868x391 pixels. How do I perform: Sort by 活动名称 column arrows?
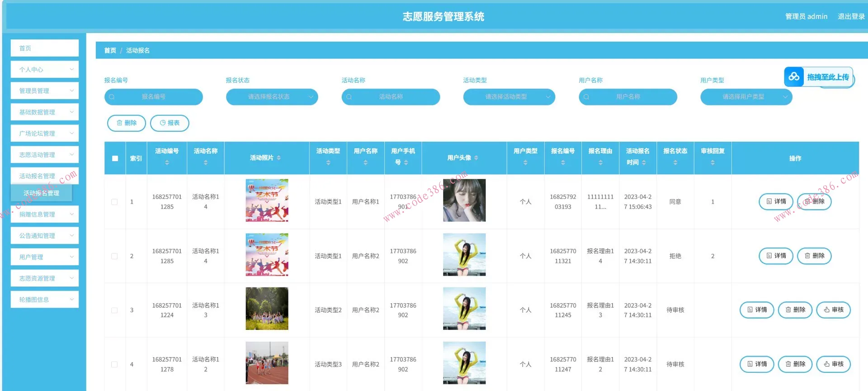click(x=206, y=162)
